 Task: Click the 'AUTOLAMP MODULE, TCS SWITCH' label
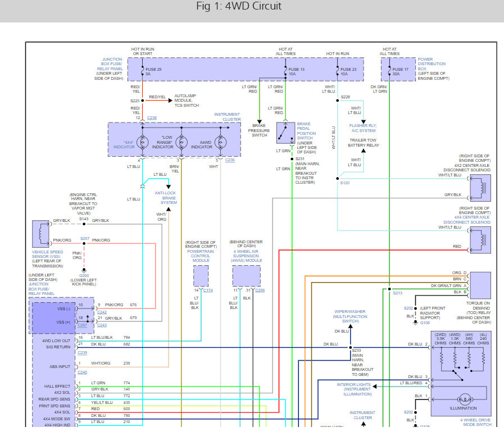point(187,101)
